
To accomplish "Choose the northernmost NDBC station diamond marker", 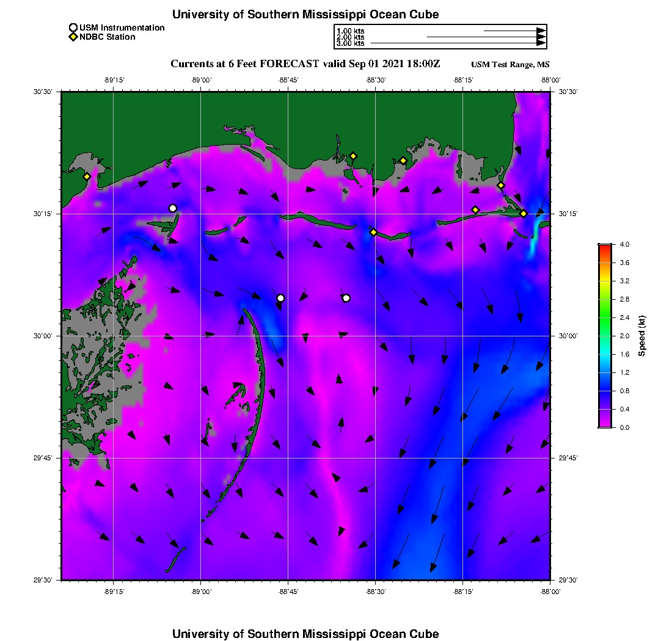I will [353, 156].
